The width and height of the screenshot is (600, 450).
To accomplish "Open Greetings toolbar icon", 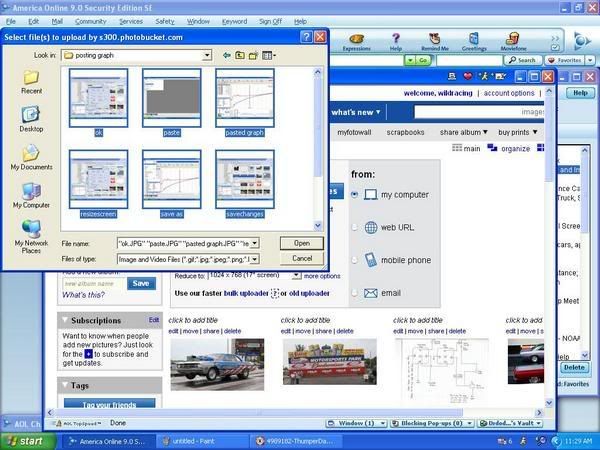I will tap(474, 42).
